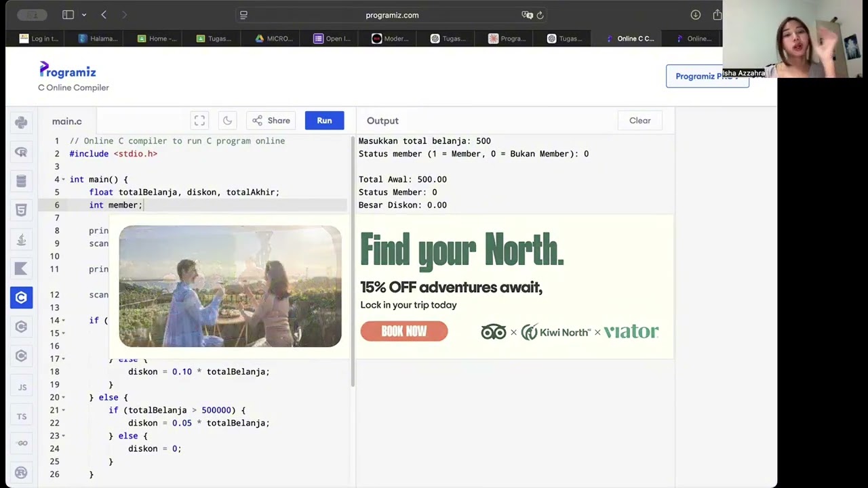
Task: Select the active C compiler sidebar icon
Action: 21,298
